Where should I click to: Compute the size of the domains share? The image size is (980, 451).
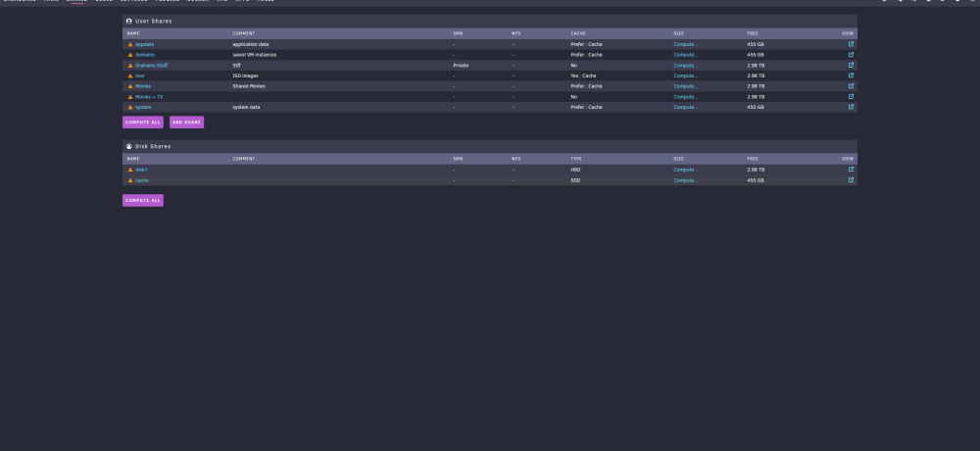click(686, 55)
